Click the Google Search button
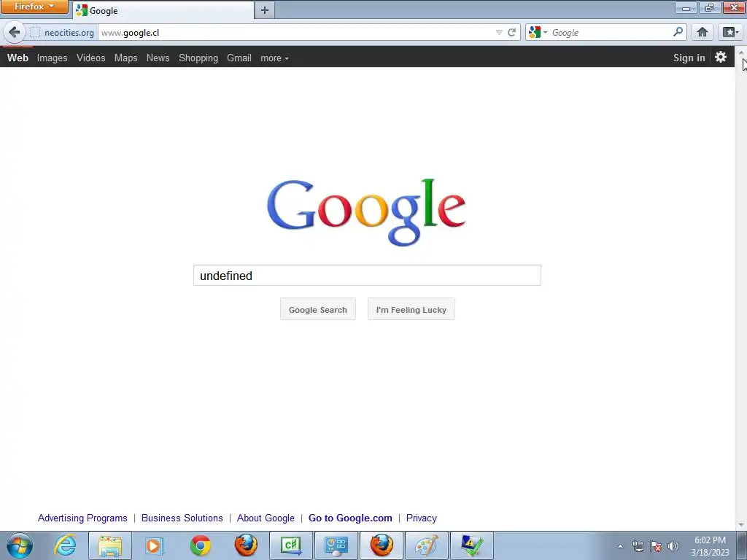Screen dimensions: 747x560 tap(318, 309)
